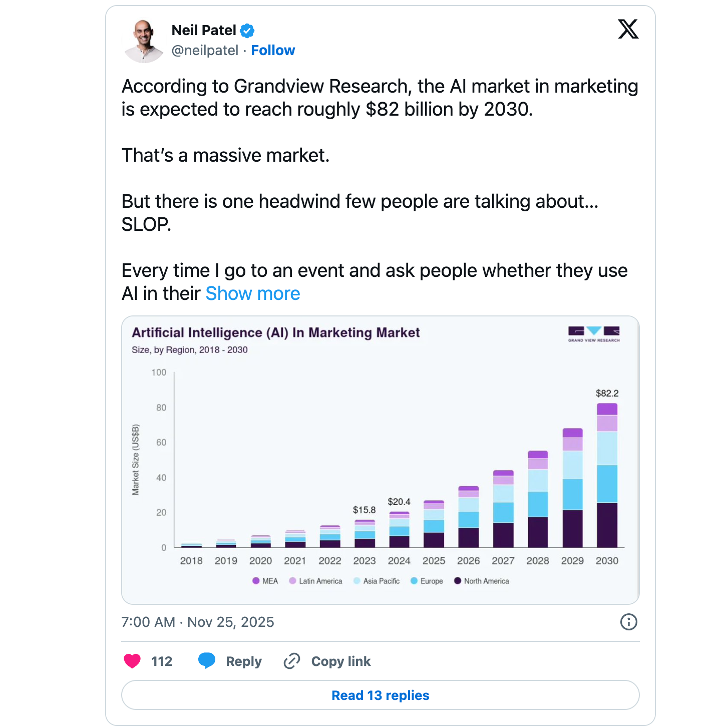Click the blue verified badge
Screen dimensions: 722x728
point(247,31)
